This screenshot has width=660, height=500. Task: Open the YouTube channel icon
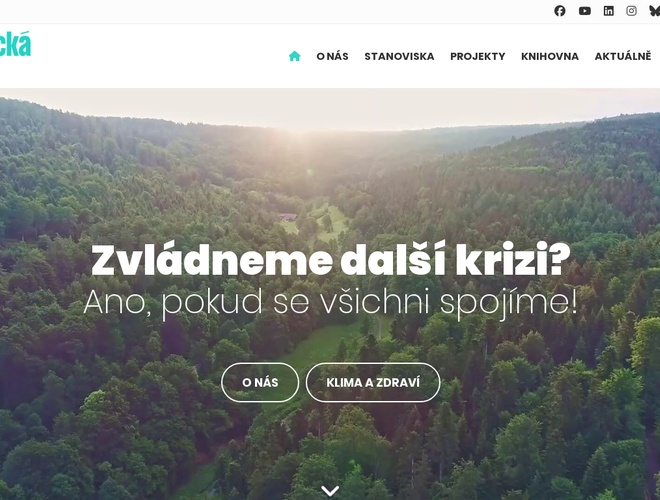(584, 11)
